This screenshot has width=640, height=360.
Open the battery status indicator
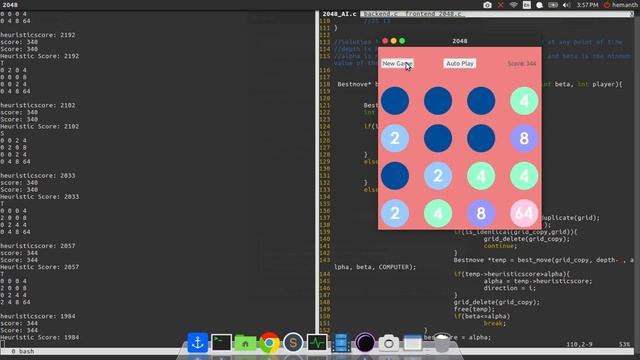point(553,5)
